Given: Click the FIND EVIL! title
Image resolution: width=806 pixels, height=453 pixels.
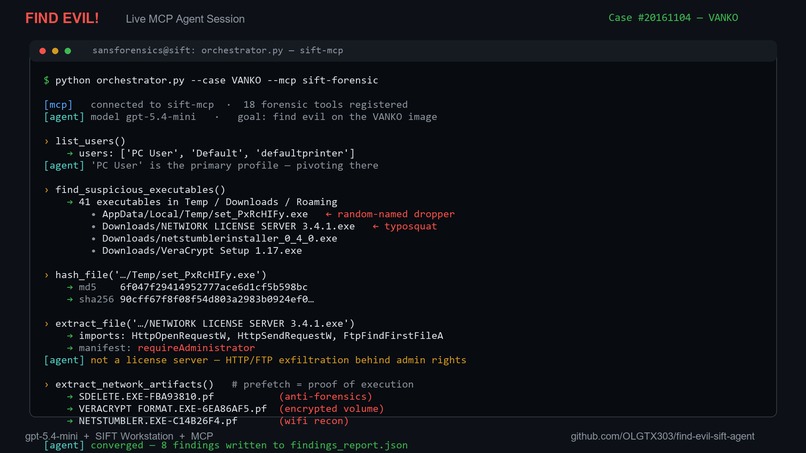Looking at the screenshot, I should click(62, 19).
